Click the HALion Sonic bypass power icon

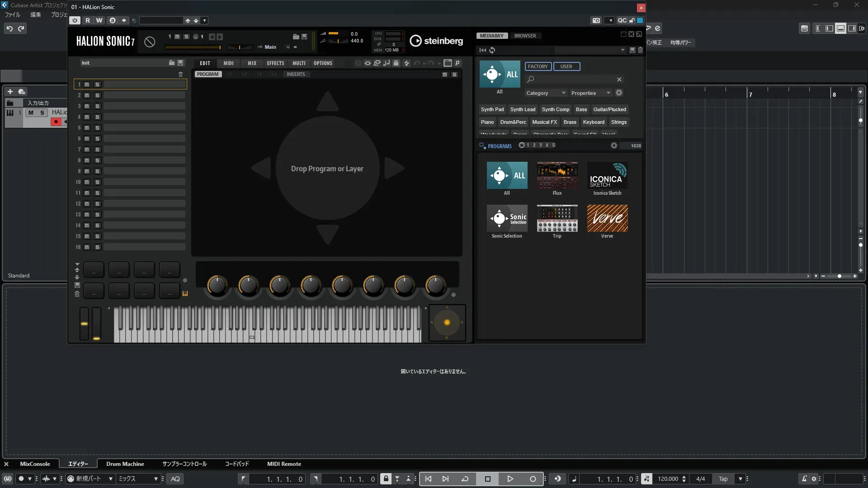point(75,20)
